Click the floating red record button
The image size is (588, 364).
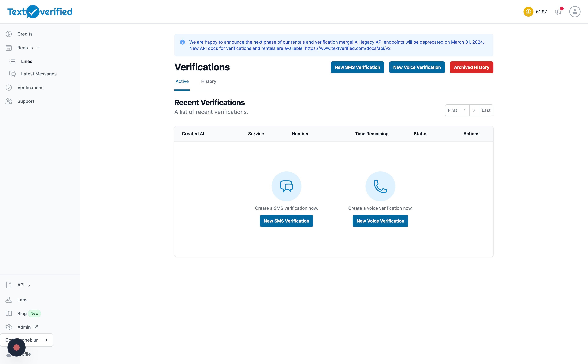[x=16, y=347]
